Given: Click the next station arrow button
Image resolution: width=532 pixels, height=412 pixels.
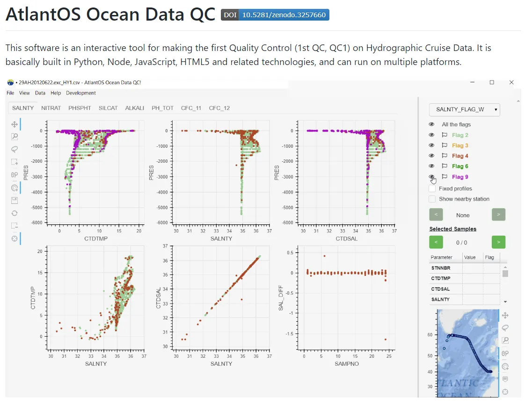Looking at the screenshot, I should [498, 214].
